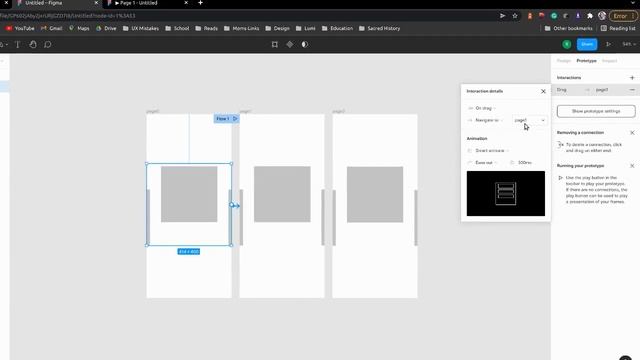Bookmark this page with the star icon
The width and height of the screenshot is (640, 360).
(515, 16)
